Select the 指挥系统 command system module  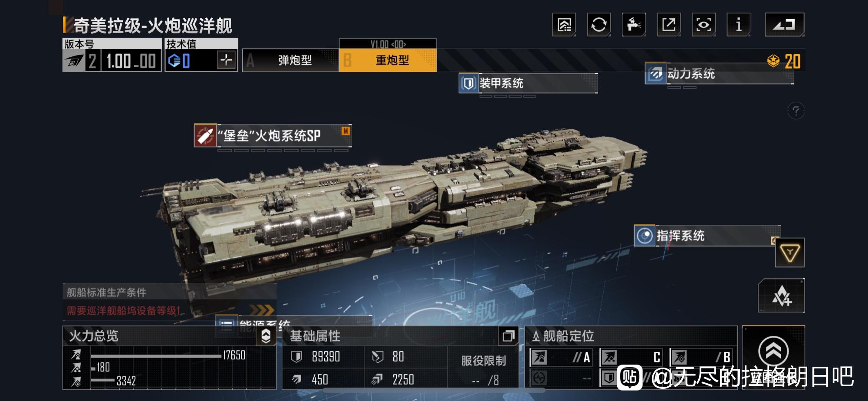click(707, 236)
